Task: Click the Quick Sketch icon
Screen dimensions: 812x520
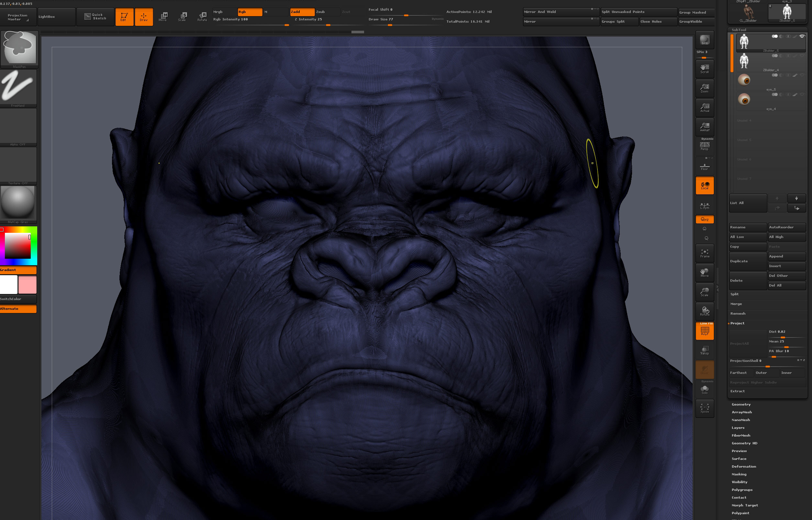Action: tap(95, 16)
